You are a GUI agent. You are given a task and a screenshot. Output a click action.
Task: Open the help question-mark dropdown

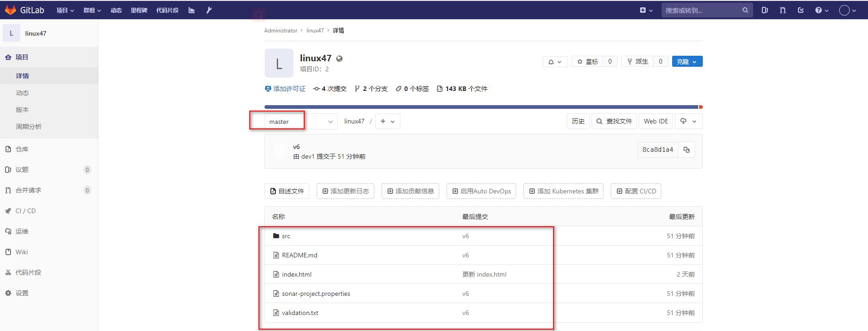coord(822,10)
